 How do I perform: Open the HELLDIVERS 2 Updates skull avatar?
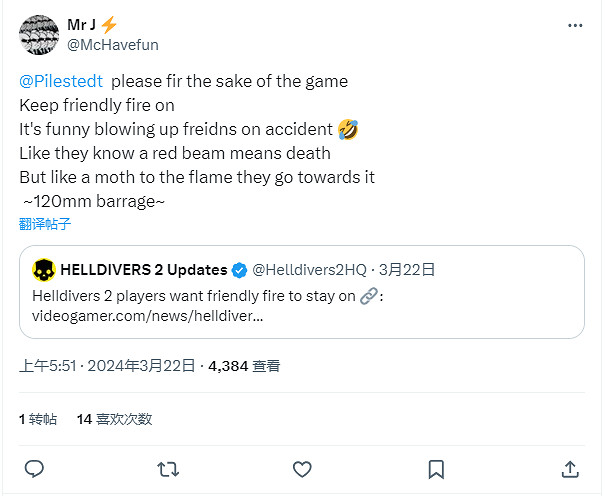point(44,270)
